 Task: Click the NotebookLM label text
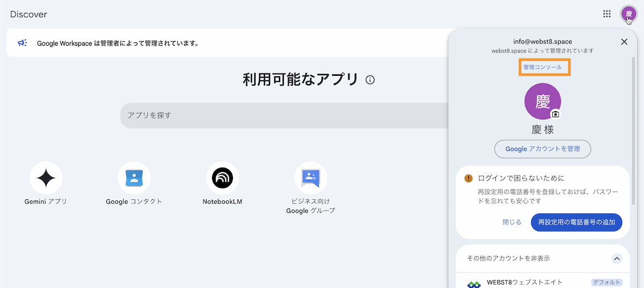[x=222, y=201]
